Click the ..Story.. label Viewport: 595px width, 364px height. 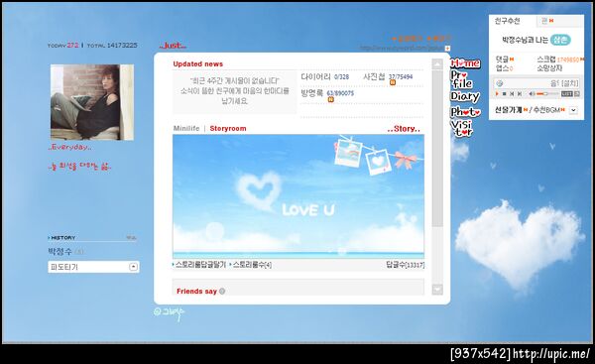click(x=404, y=129)
